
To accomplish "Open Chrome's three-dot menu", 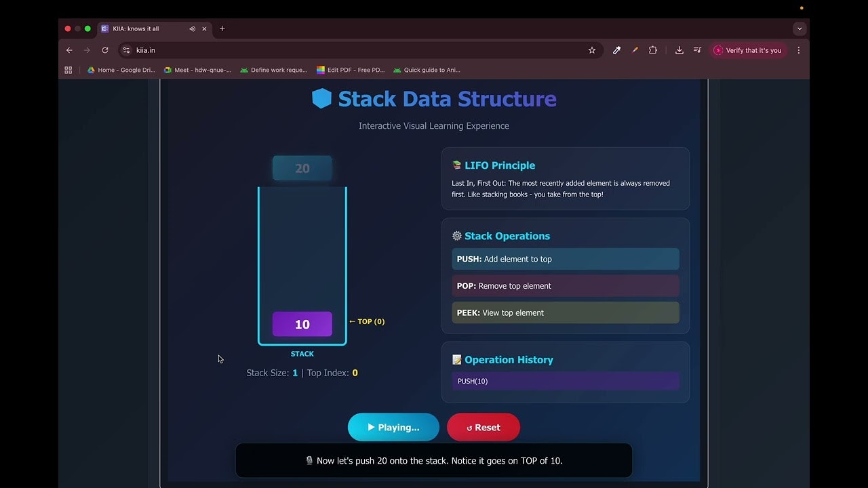I will [x=799, y=50].
